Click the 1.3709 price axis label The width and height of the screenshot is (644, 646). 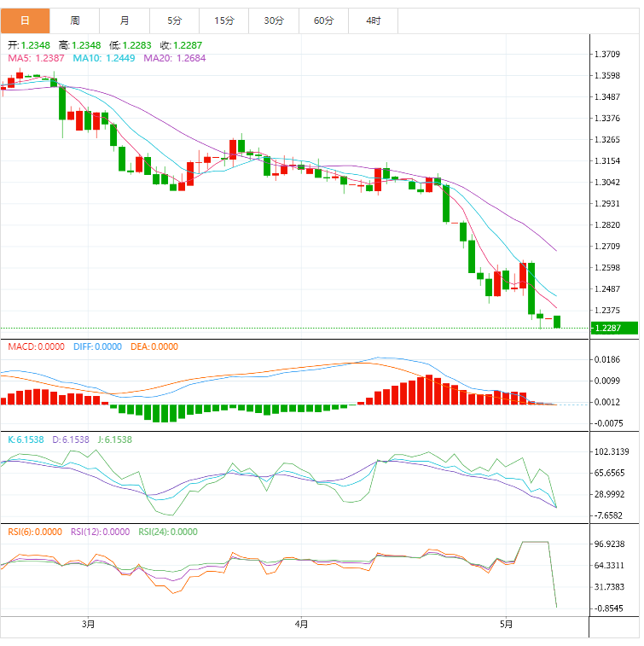click(607, 54)
